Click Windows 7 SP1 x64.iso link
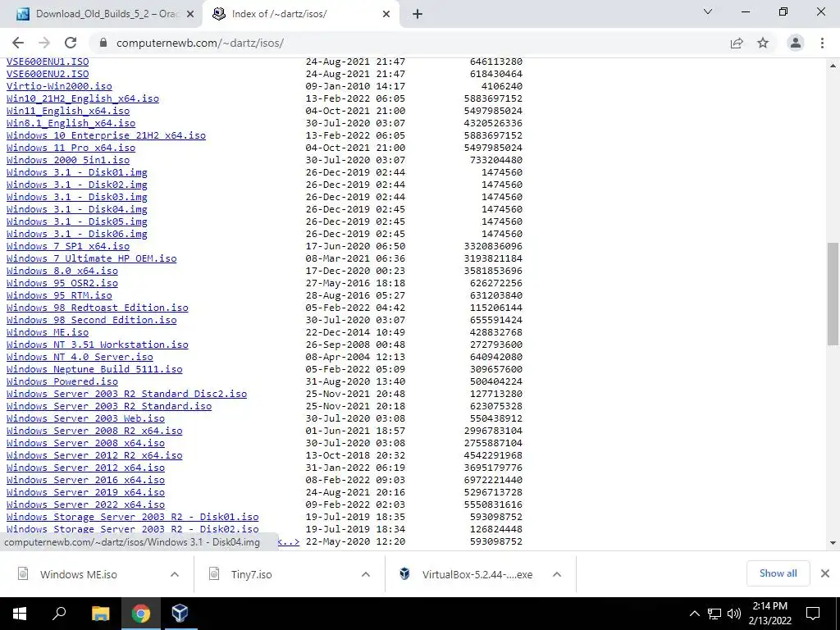This screenshot has width=840, height=630. [x=68, y=246]
